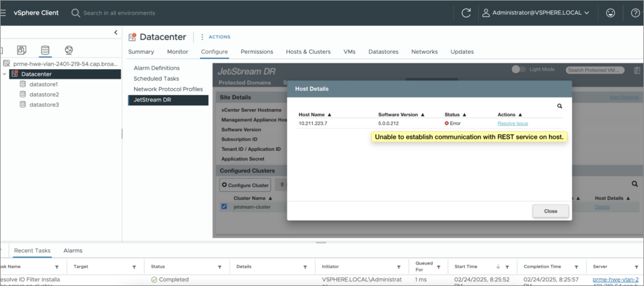Viewport: 644px width, 286px height.
Task: Open the Hosts & Clusters tab
Action: 308,52
